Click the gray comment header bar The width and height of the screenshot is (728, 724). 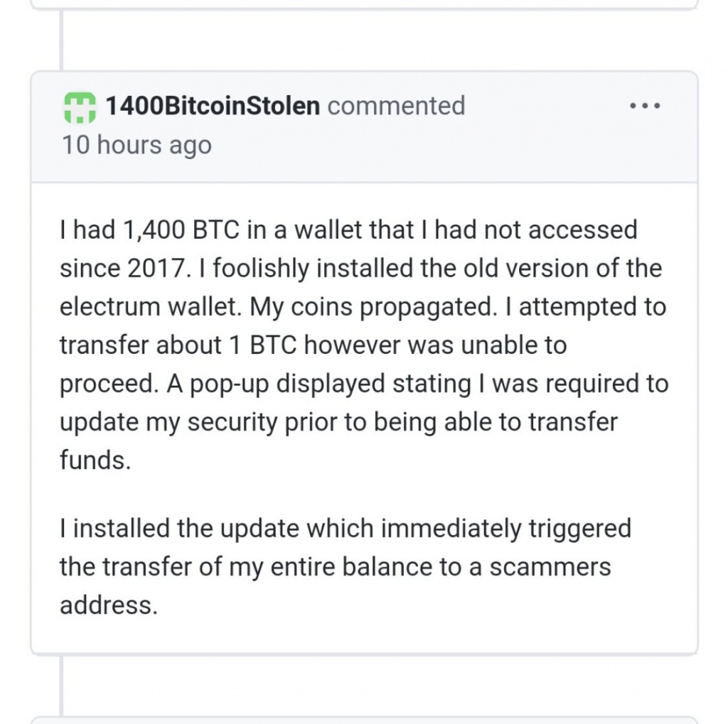[364, 127]
